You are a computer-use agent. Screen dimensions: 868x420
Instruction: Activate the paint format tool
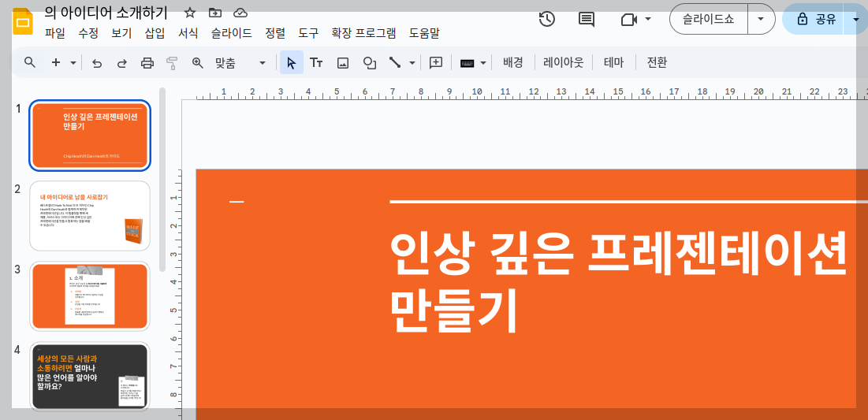pos(173,63)
